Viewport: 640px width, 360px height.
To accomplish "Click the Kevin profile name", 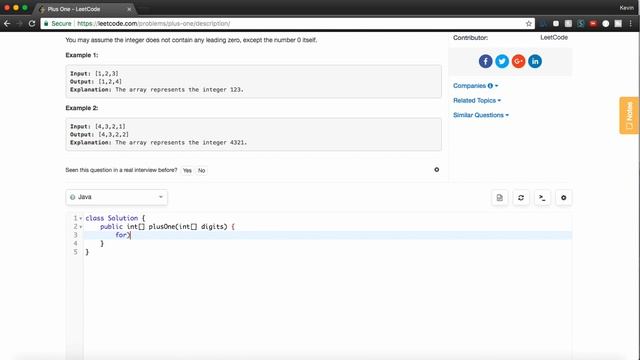I will point(626,8).
